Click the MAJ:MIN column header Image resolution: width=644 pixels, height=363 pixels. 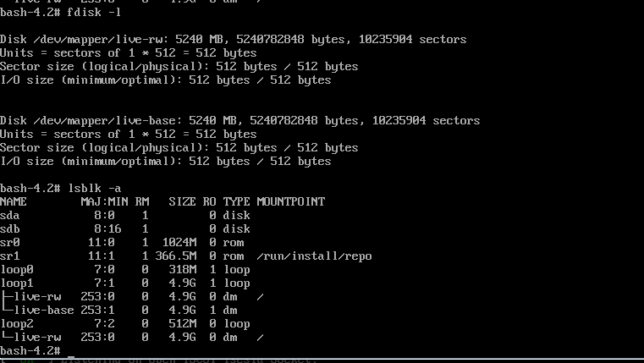pyautogui.click(x=105, y=201)
